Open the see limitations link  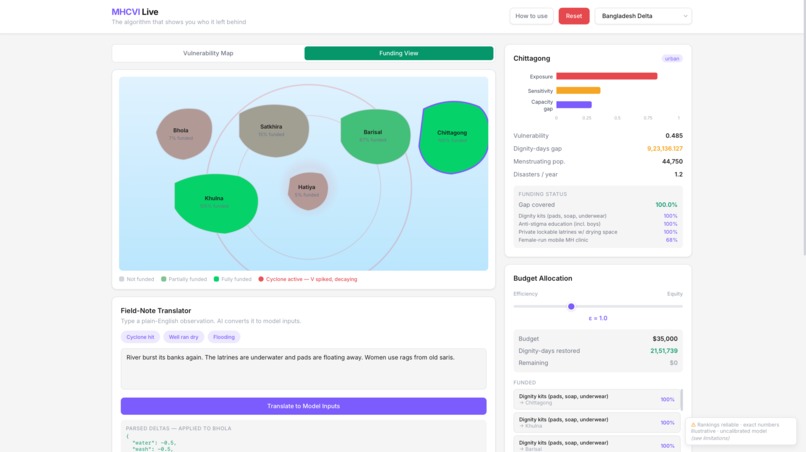(710, 438)
